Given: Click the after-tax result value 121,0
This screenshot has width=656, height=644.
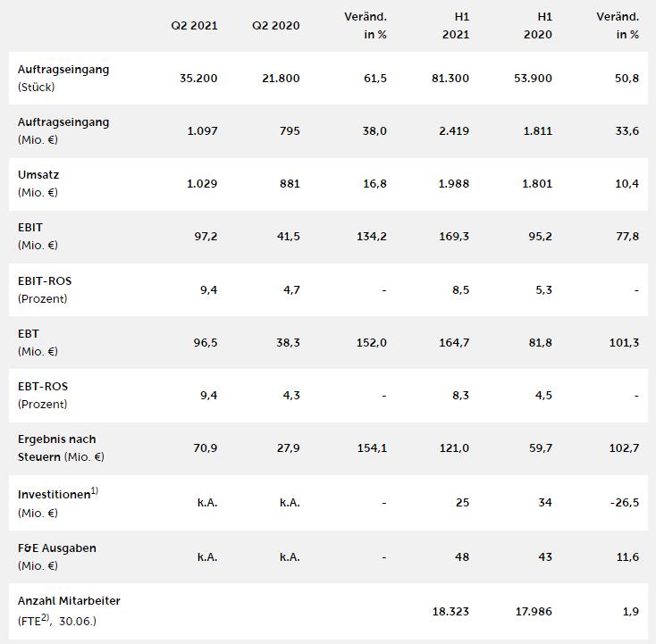Looking at the screenshot, I should click(454, 448).
